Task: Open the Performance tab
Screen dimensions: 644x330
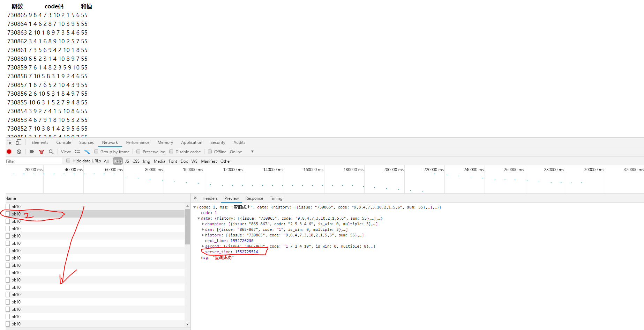Action: pyautogui.click(x=138, y=142)
